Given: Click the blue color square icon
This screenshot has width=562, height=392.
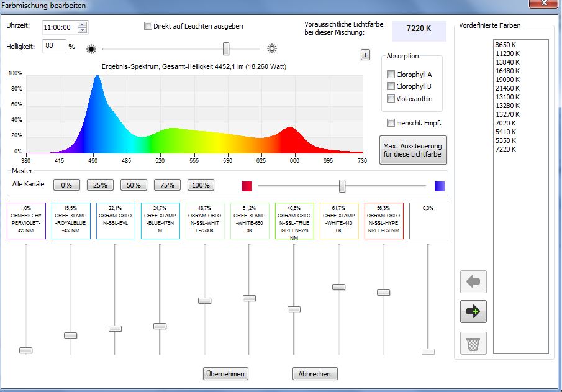Looking at the screenshot, I should pyautogui.click(x=440, y=186).
